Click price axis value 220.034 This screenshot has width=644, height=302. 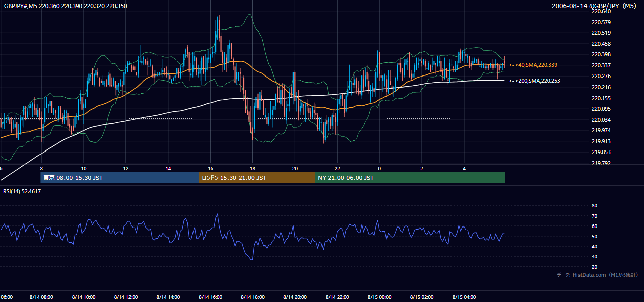point(601,120)
